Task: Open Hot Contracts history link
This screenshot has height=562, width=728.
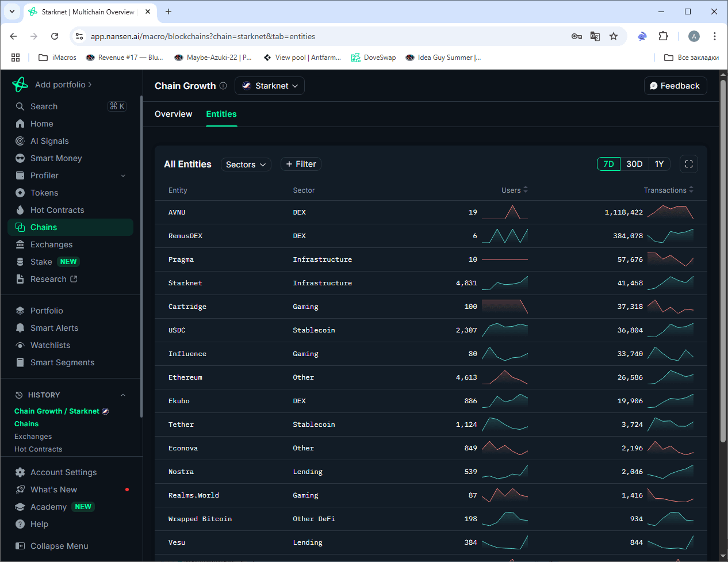Action: pyautogui.click(x=38, y=449)
